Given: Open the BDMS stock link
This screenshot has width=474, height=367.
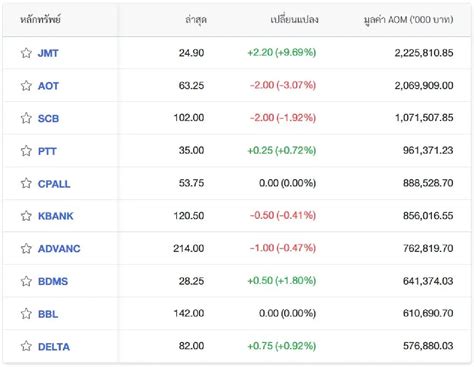Looking at the screenshot, I should point(53,281).
